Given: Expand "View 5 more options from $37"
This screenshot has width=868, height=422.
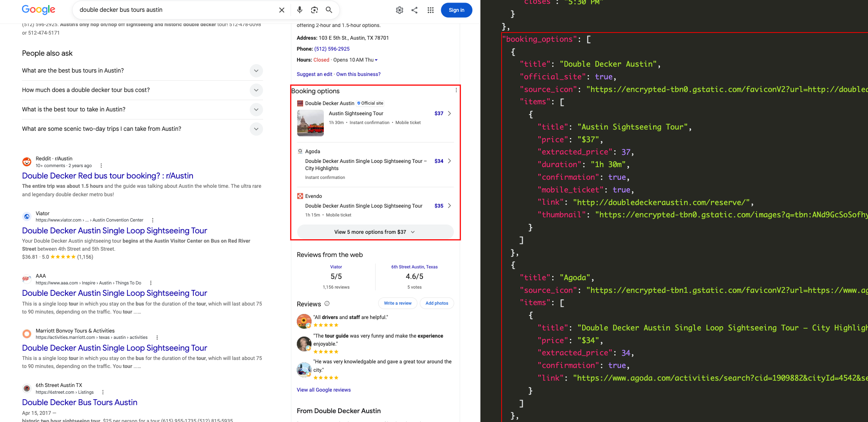Looking at the screenshot, I should (375, 232).
